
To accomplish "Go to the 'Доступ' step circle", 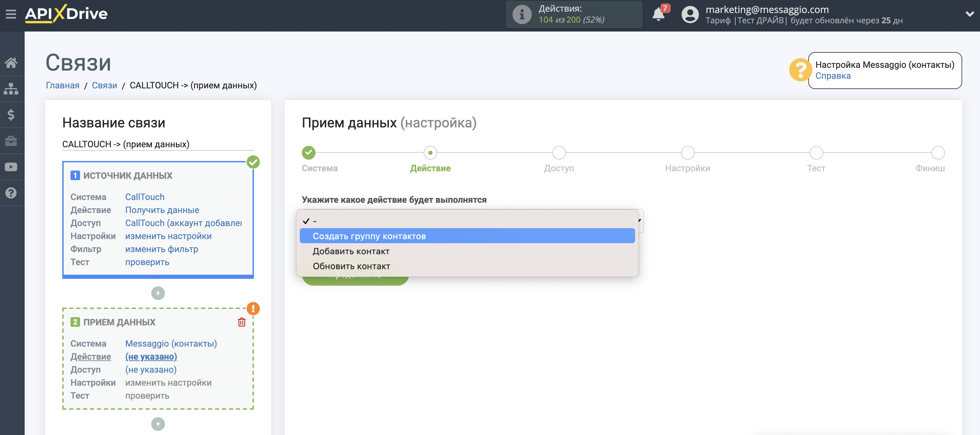I will pos(559,153).
